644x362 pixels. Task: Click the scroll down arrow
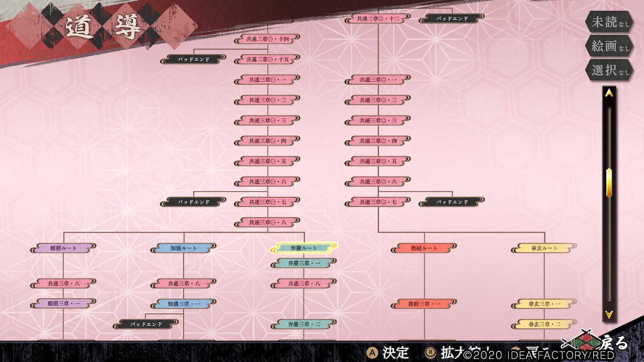click(x=609, y=315)
